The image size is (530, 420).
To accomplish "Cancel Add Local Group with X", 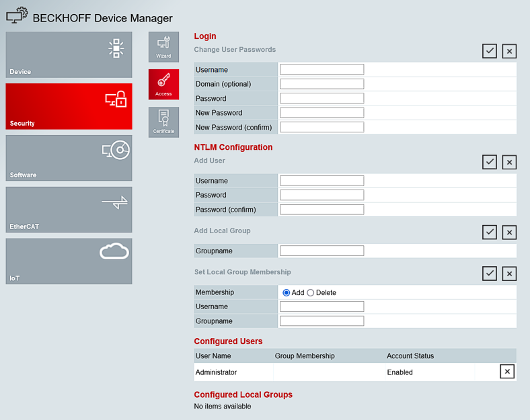I will pyautogui.click(x=509, y=233).
